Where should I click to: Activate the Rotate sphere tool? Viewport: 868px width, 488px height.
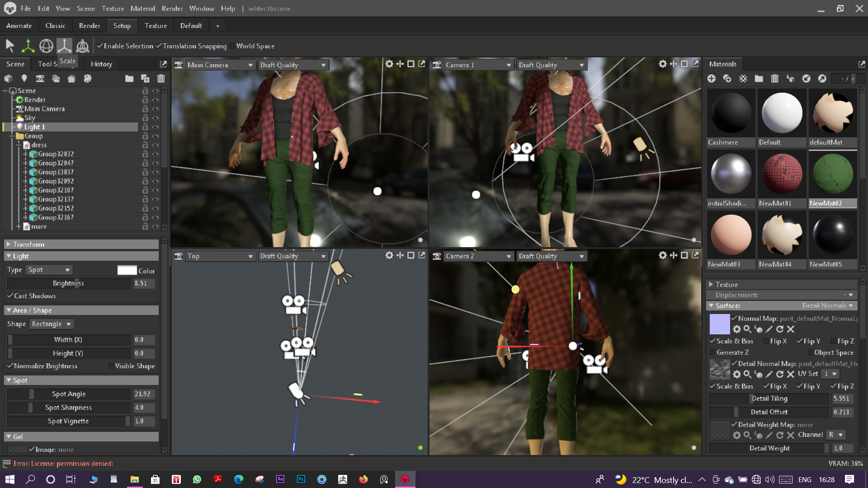point(46,46)
